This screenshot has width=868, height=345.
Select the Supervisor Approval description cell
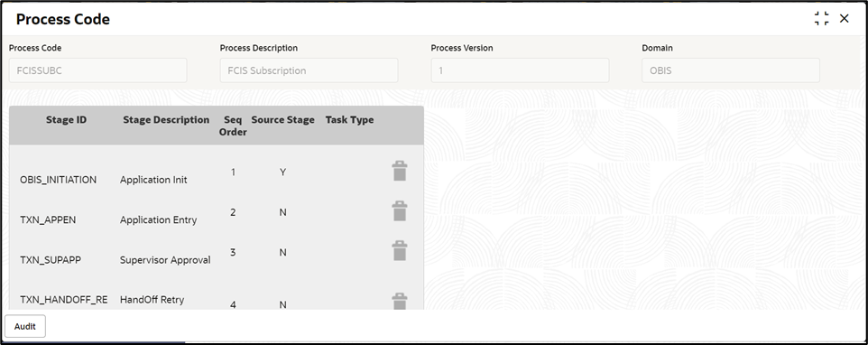click(x=165, y=260)
